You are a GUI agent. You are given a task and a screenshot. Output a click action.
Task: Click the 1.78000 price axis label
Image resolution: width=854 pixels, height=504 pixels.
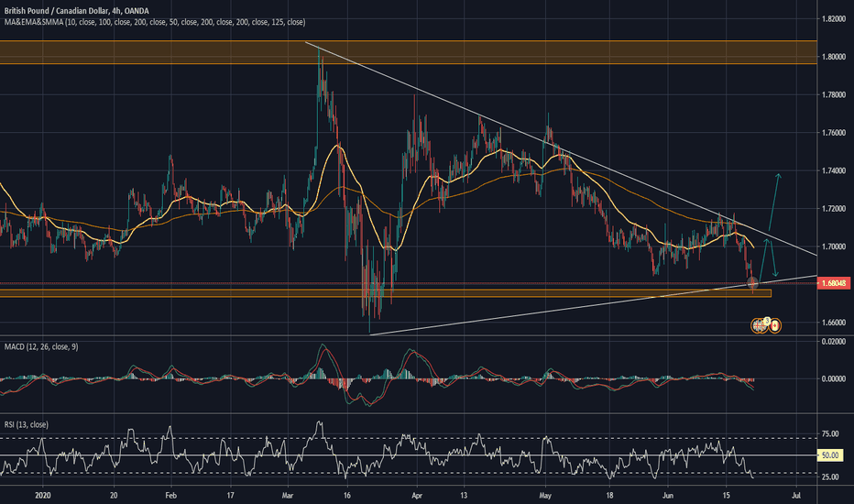pyautogui.click(x=833, y=94)
